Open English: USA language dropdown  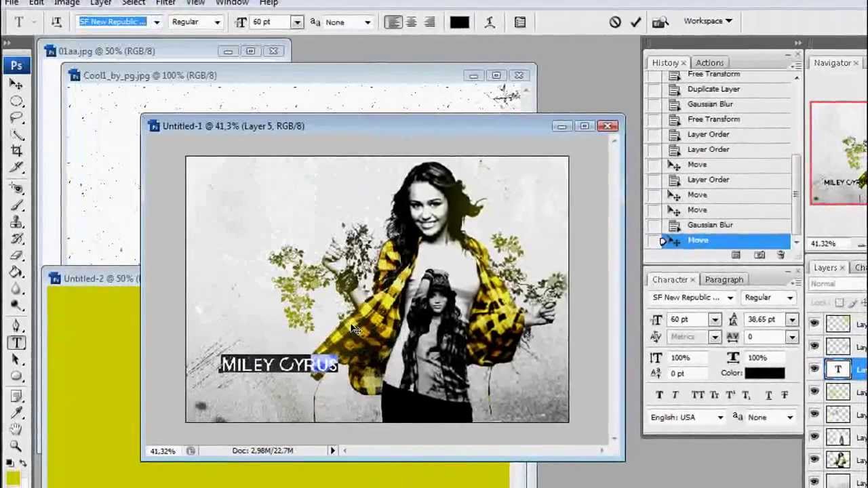coord(687,418)
